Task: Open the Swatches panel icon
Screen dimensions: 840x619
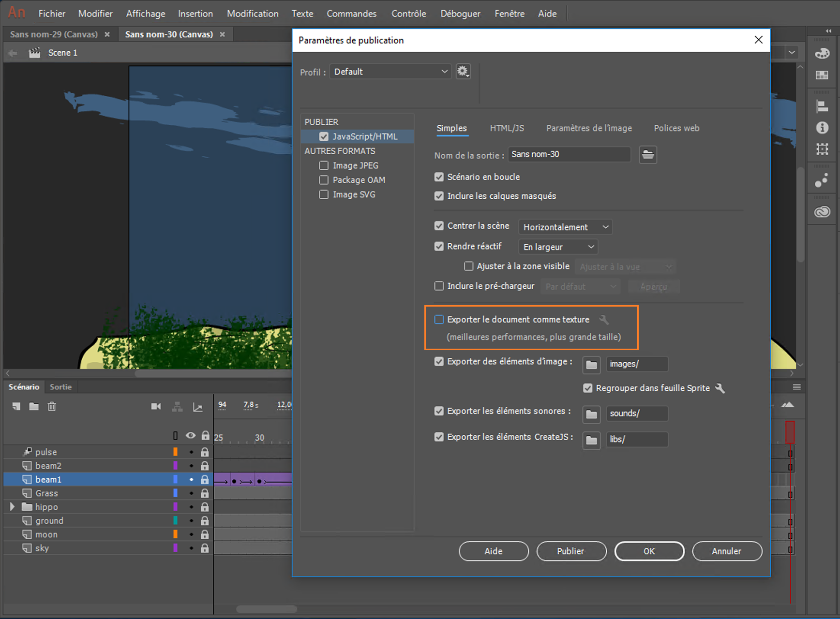Action: coord(822,75)
